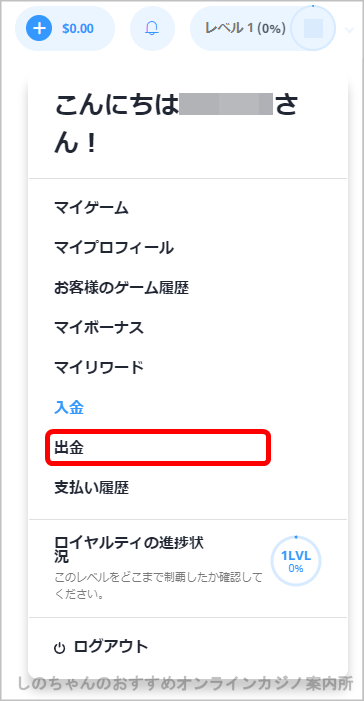Click the blue 入金 deposit link
Viewport: 364px width, 701px height.
[69, 408]
